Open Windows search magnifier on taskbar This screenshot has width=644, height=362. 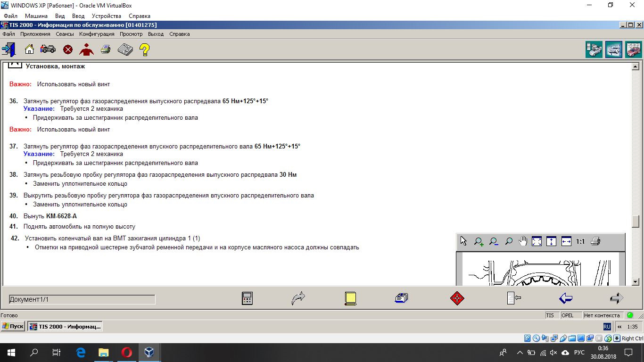[x=34, y=352]
